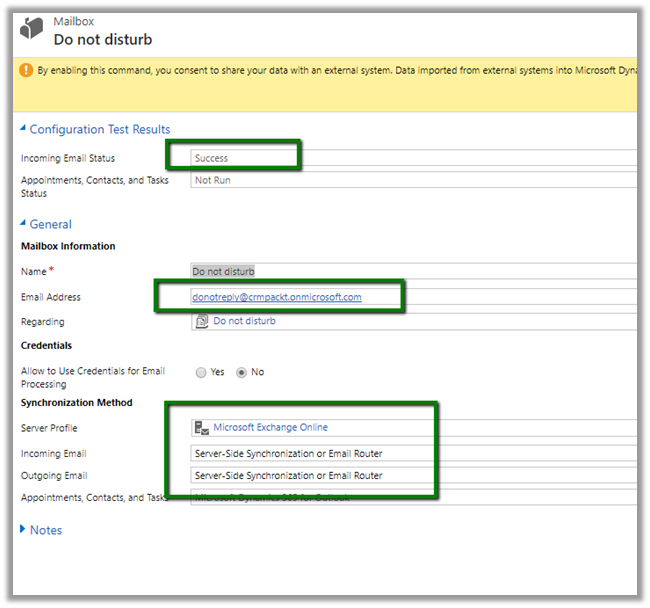Open the donotreply@crmpackt.onmicrosoft.com email link

tap(277, 297)
